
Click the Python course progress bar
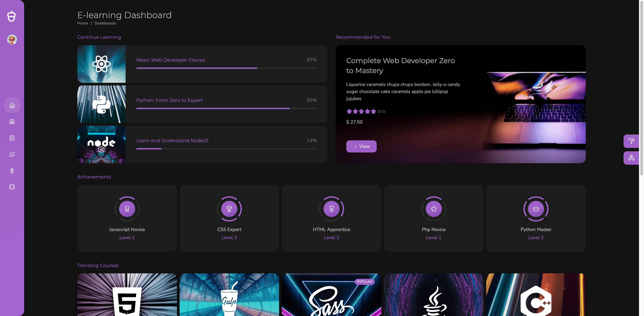click(x=226, y=108)
